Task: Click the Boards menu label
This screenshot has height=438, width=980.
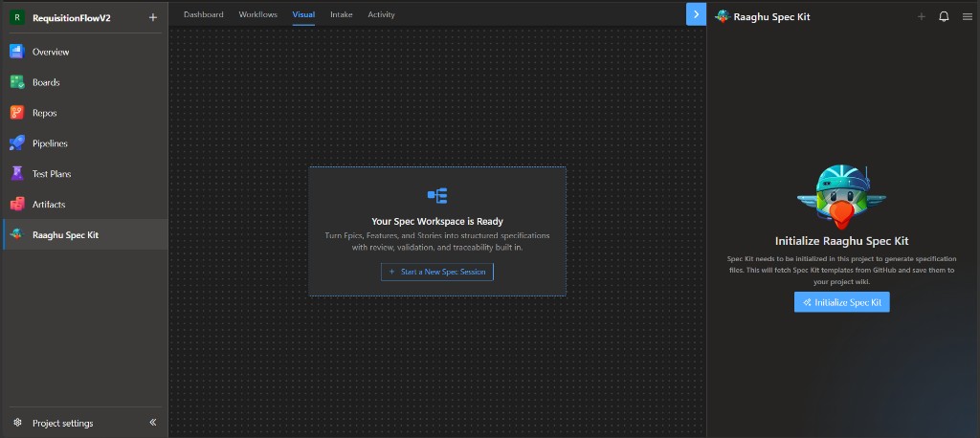Action: tap(46, 82)
